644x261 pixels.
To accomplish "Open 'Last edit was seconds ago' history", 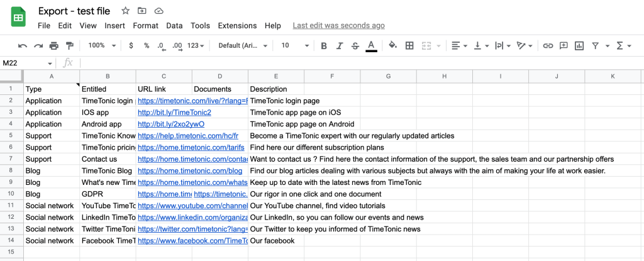I will [x=339, y=26].
